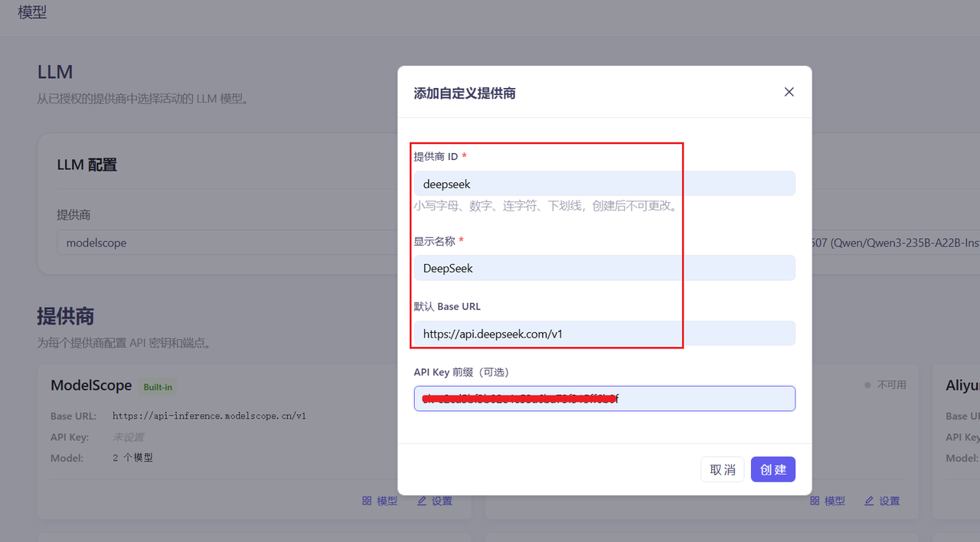The width and height of the screenshot is (980, 542).
Task: Click the 创建 button
Action: [x=773, y=469]
